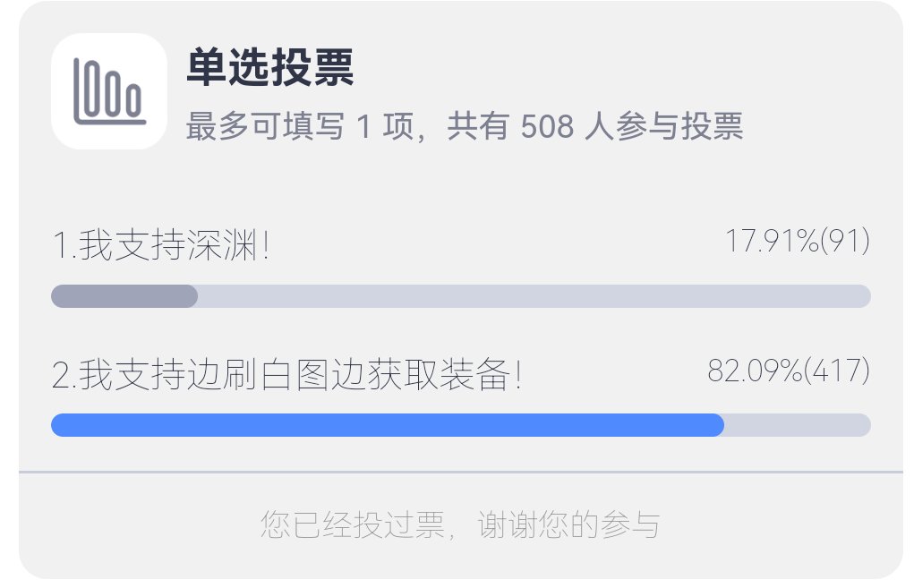This screenshot has width=914, height=588.
Task: Select option 我支持深渊!
Action: pyautogui.click(x=175, y=246)
